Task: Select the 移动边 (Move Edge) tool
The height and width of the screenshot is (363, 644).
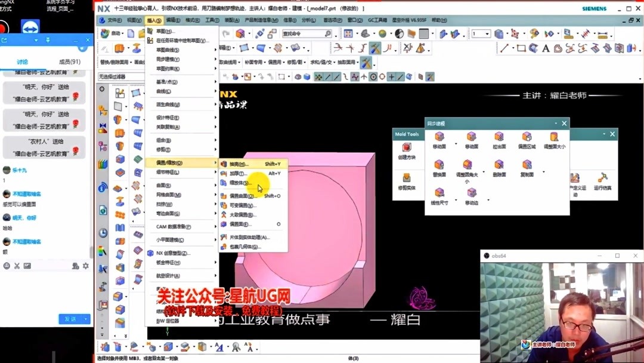Action: (470, 193)
